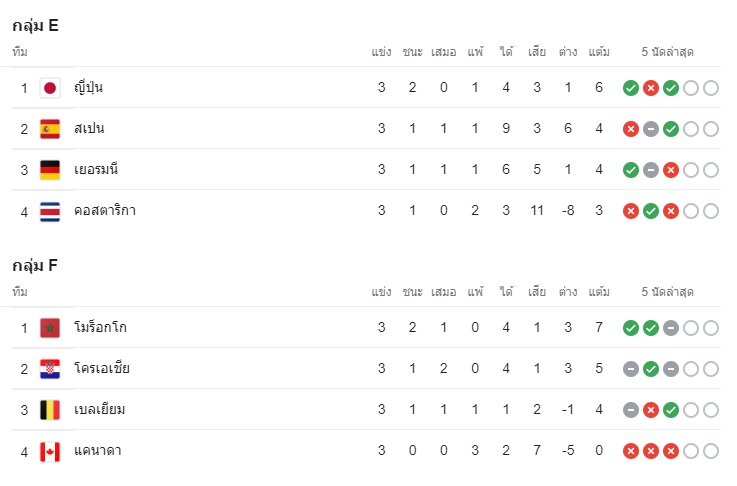Screen dimensions: 737x486
Task: Click Canada's last empty match circle
Action: 711,451
